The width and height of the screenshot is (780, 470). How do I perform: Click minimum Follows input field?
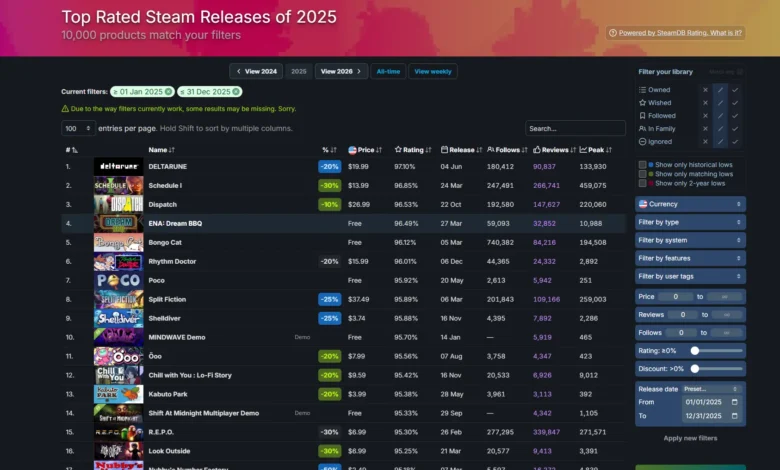[681, 333]
